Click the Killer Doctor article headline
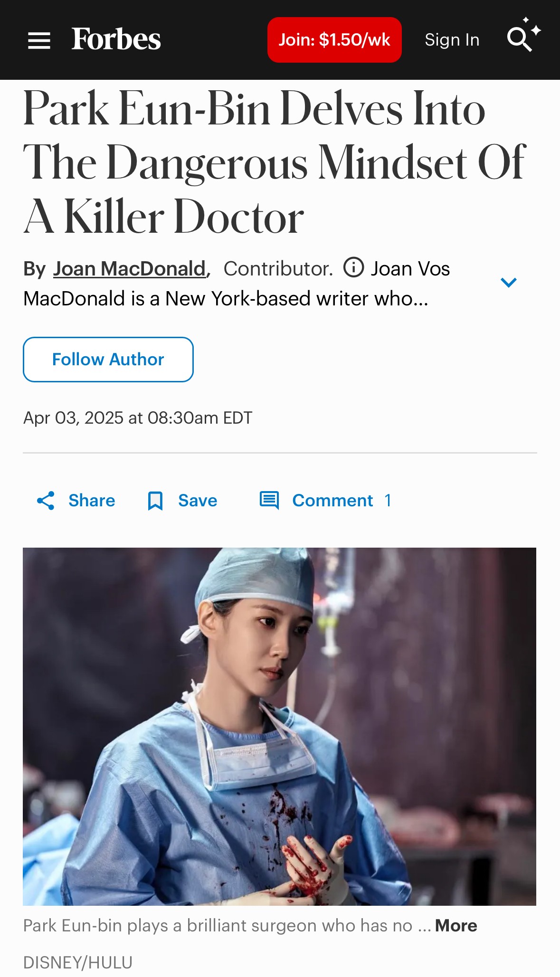Viewport: 560px width, 977px height. (274, 162)
